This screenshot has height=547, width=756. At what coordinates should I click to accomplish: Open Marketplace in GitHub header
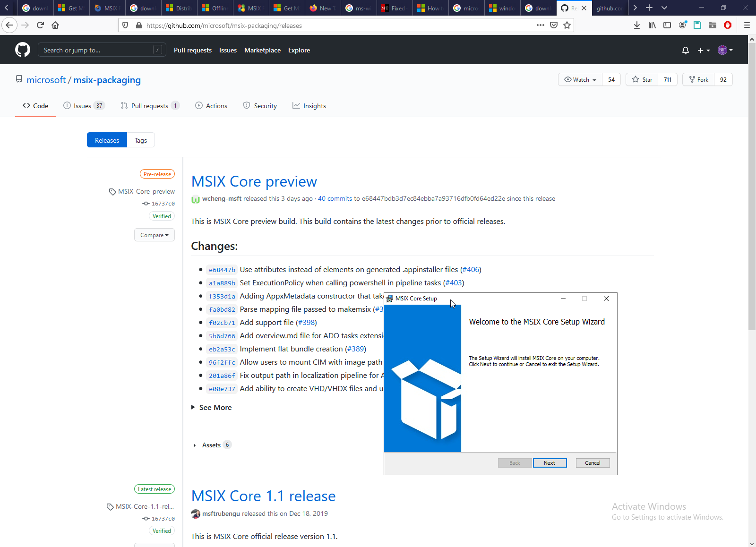coord(262,50)
